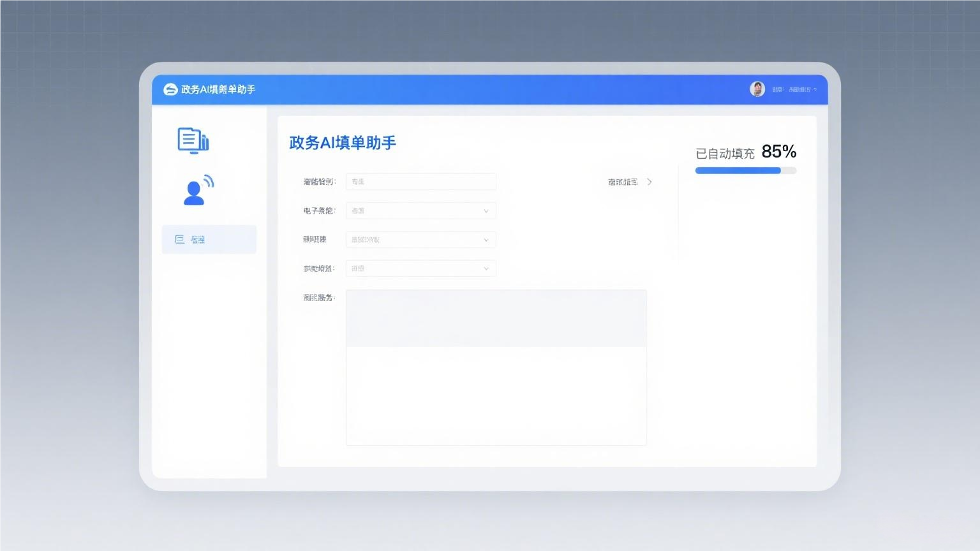
Task: Click the first text input field of the form
Action: coord(420,182)
